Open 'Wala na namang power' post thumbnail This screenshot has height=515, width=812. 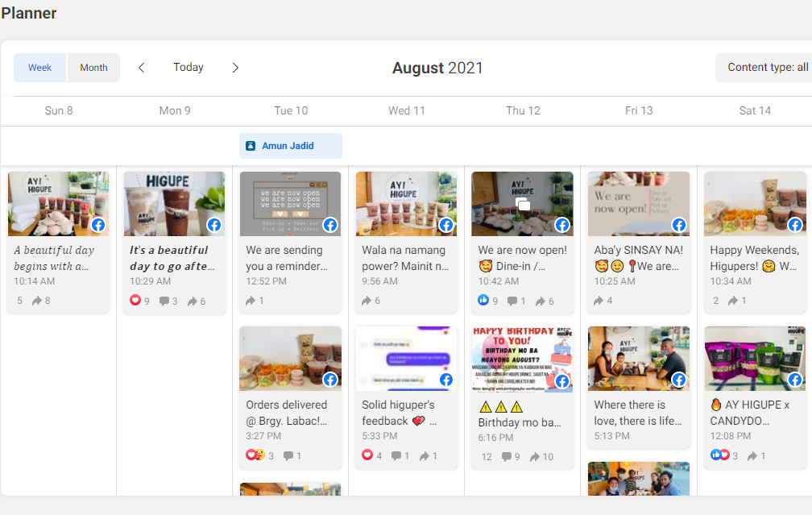407,204
